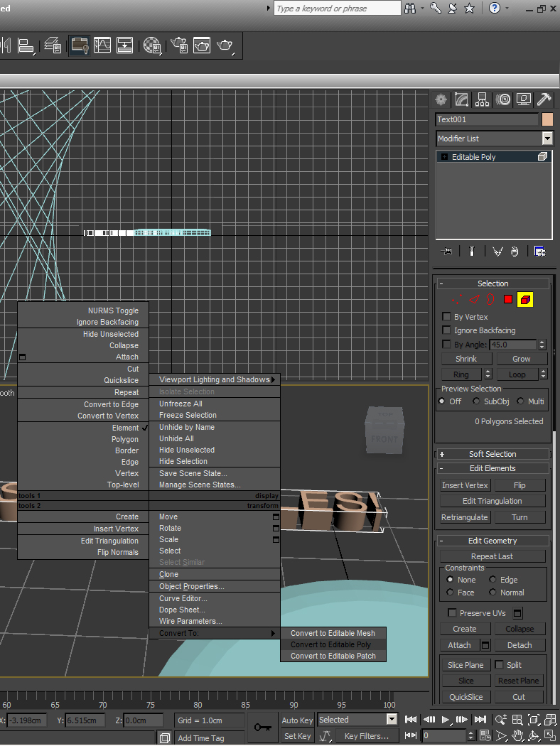Open the Curve Editor toolbar icon
The width and height of the screenshot is (560, 746).
pos(102,45)
